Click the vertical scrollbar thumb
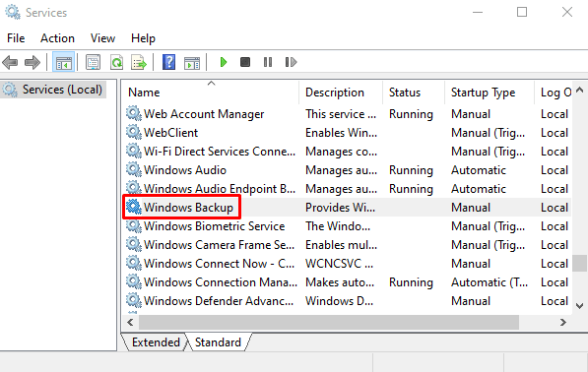Viewport: 588px width, 372px height. tap(580, 263)
